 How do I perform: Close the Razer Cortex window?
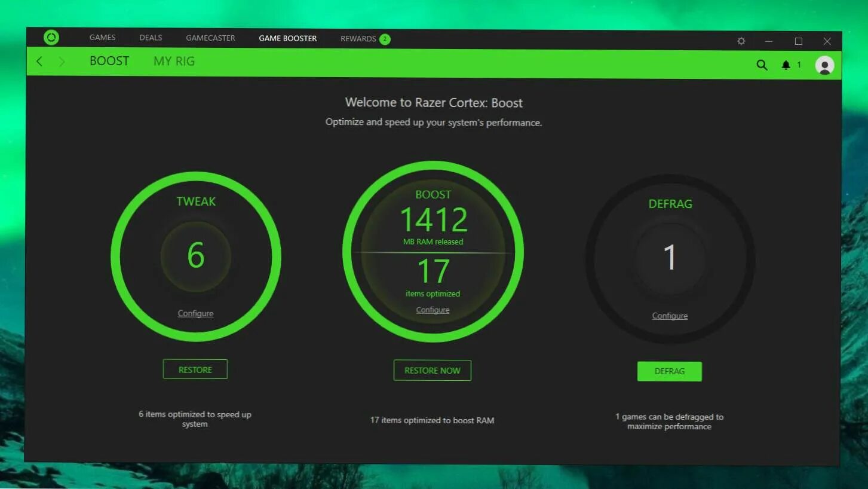[x=827, y=41]
